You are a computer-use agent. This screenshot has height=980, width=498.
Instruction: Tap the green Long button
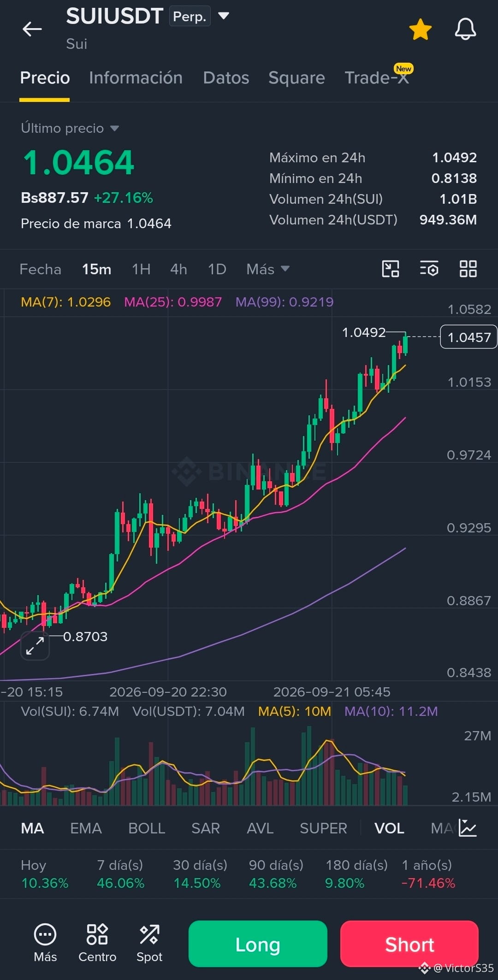[258, 944]
